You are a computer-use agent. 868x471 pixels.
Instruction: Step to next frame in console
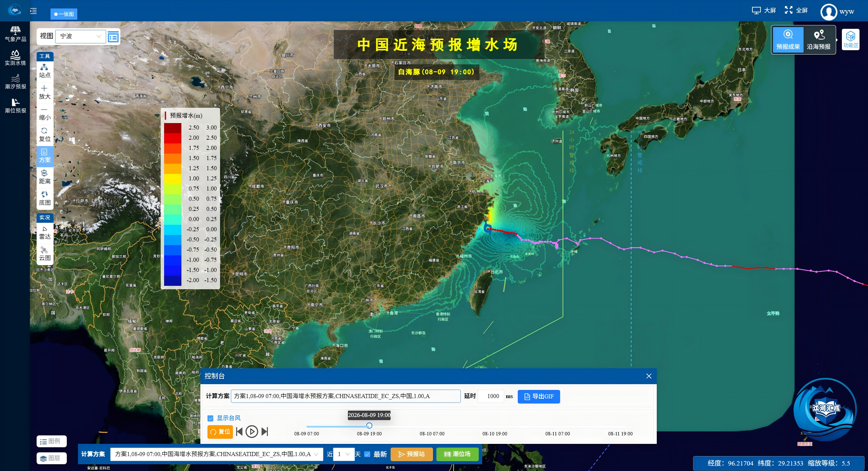(x=265, y=432)
